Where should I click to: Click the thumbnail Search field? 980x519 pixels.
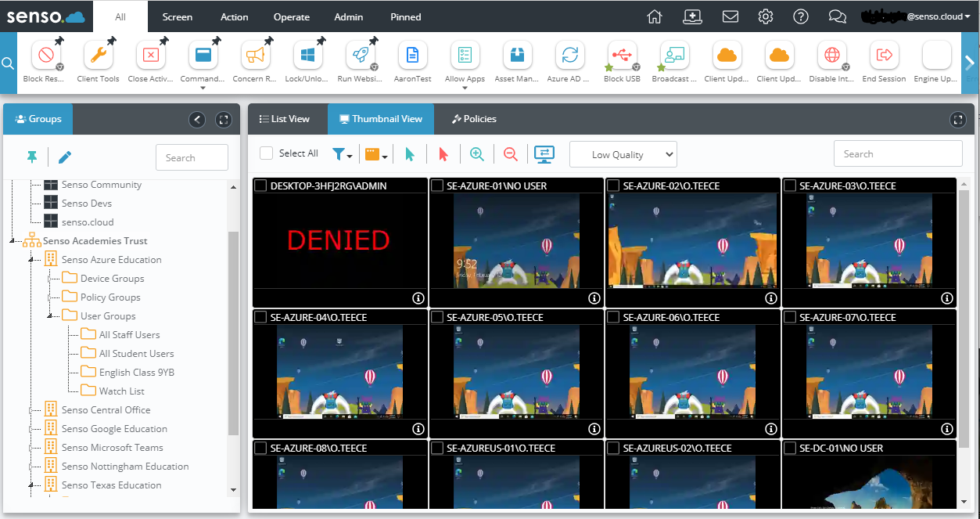tap(898, 153)
